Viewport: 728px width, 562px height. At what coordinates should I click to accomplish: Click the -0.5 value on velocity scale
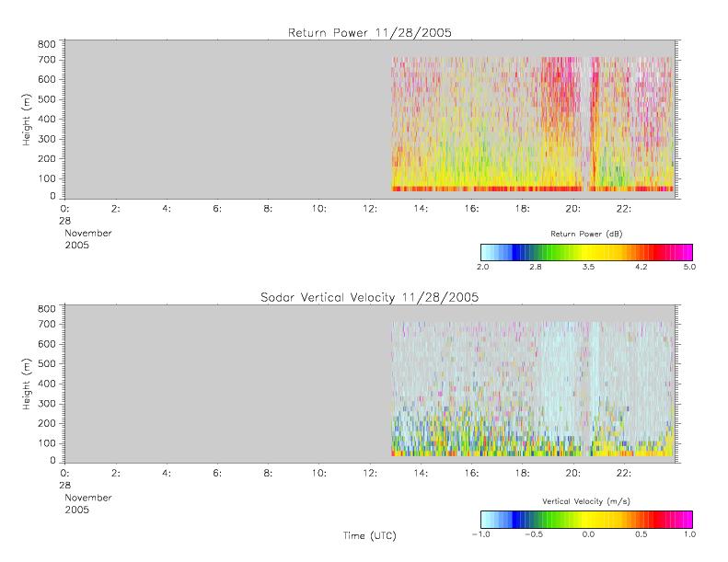coord(534,534)
